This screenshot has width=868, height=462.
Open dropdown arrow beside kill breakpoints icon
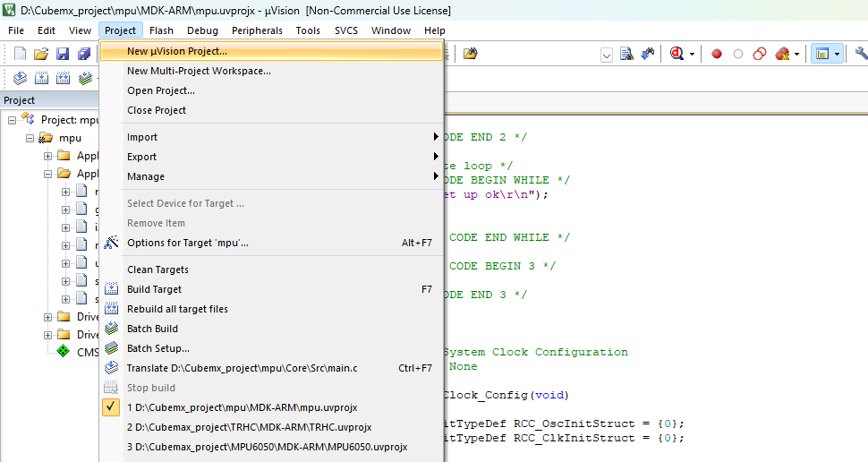(796, 55)
